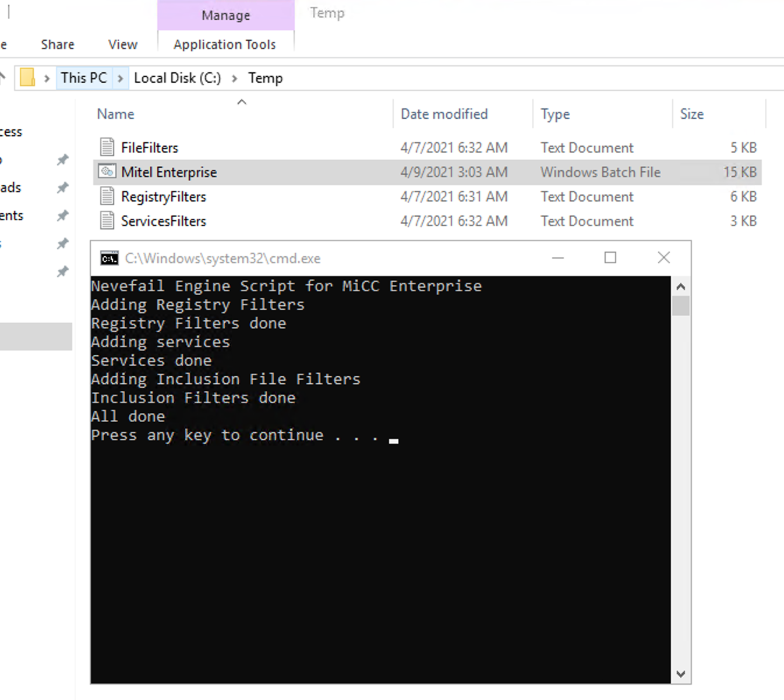Image resolution: width=784 pixels, height=700 pixels.
Task: Select the RegistryFilters file name
Action: (x=164, y=196)
